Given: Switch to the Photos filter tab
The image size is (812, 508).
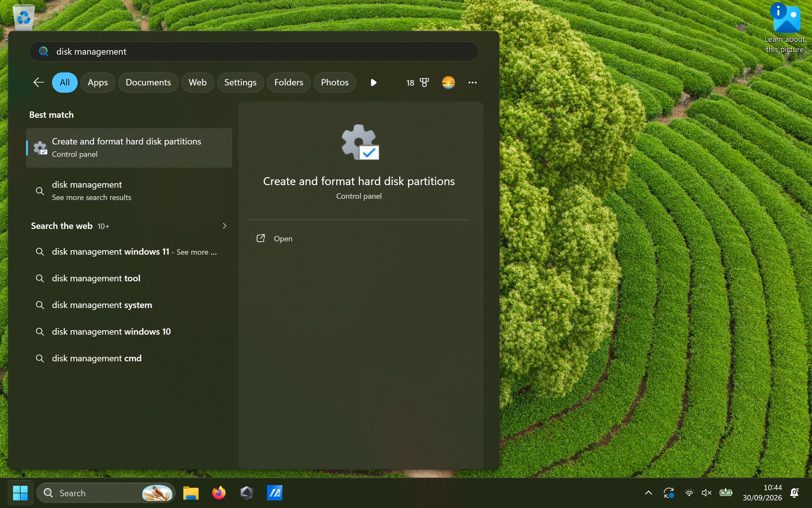Looking at the screenshot, I should (x=335, y=82).
